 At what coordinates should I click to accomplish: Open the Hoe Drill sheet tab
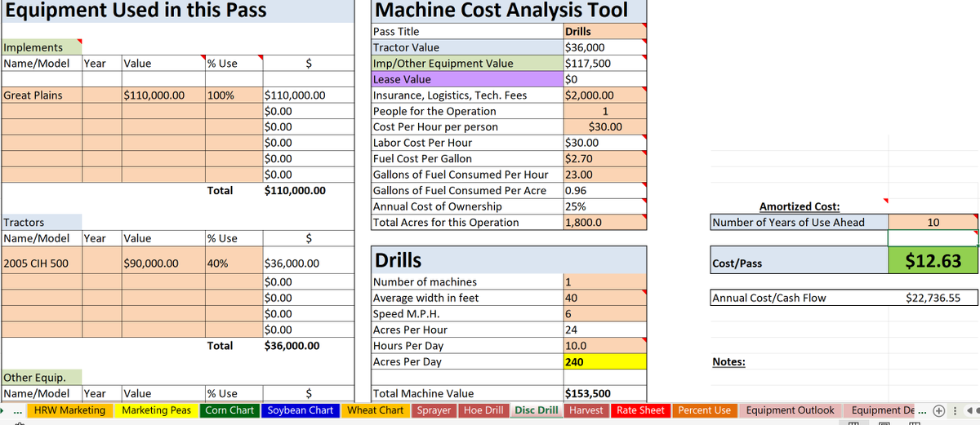click(484, 410)
